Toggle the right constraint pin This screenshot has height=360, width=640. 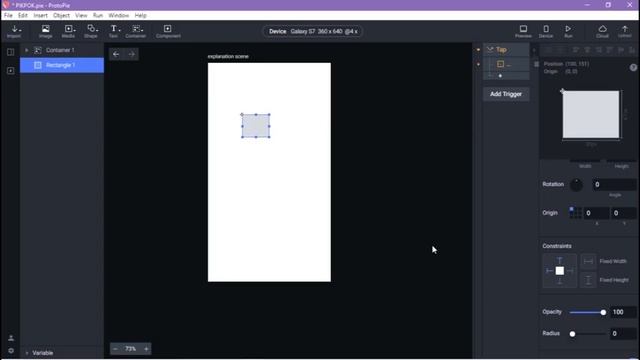point(570,271)
